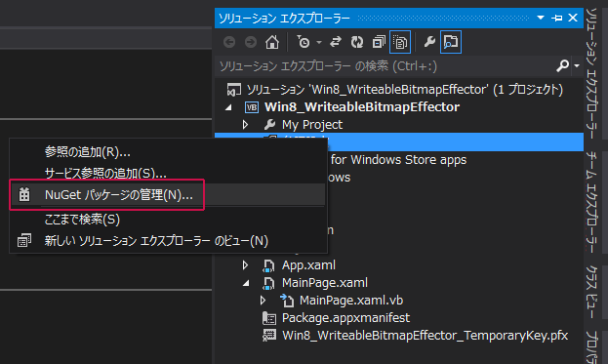This screenshot has width=608, height=364.
Task: Click the Collapse All icon
Action: point(379,42)
